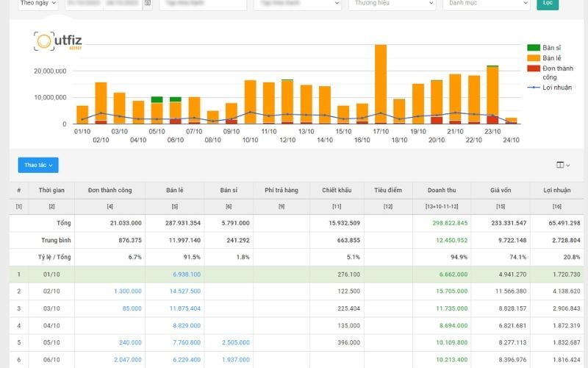Open the Theo ngày dropdown
The image size is (588, 368).
[x=38, y=4]
